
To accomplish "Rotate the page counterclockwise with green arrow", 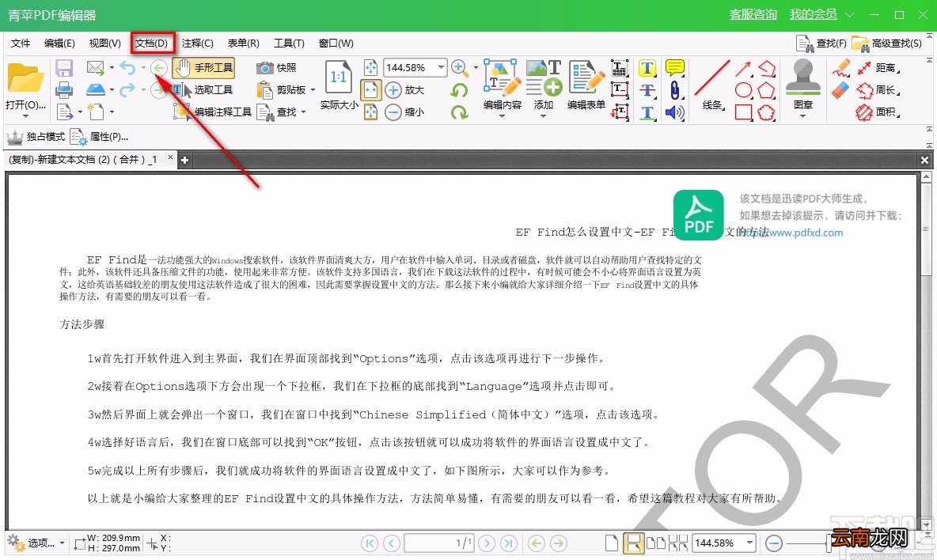I will click(x=459, y=90).
